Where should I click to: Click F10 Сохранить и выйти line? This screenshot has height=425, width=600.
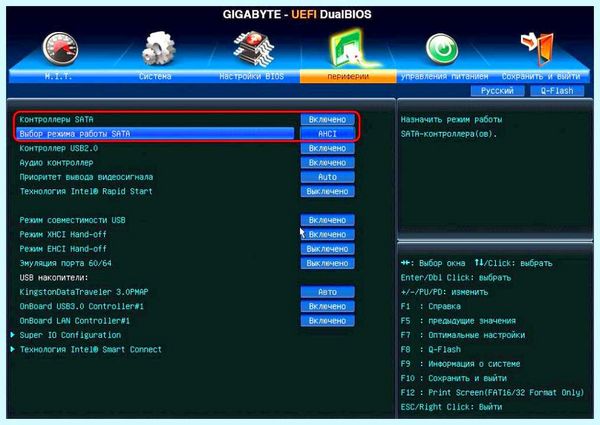click(x=453, y=378)
